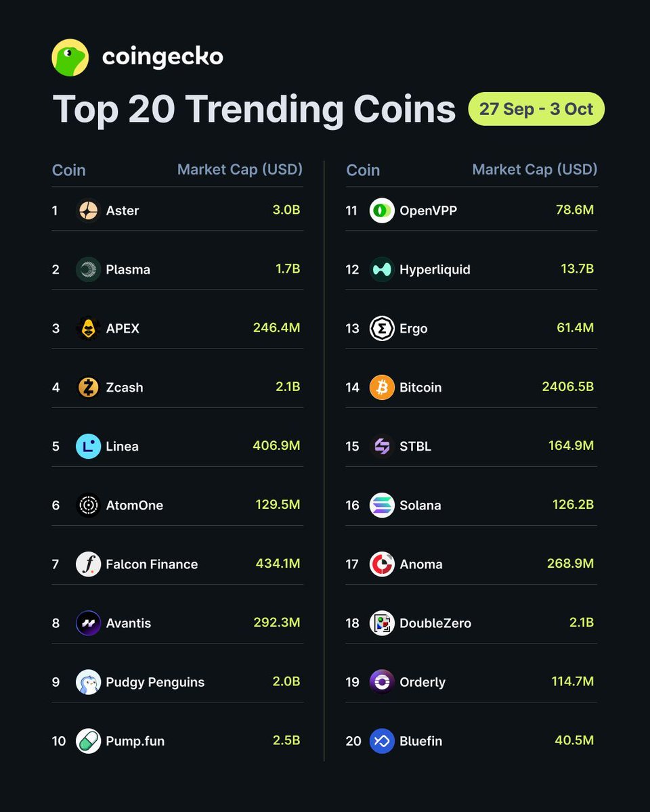
Task: Click the Linea blue icon
Action: pos(88,446)
